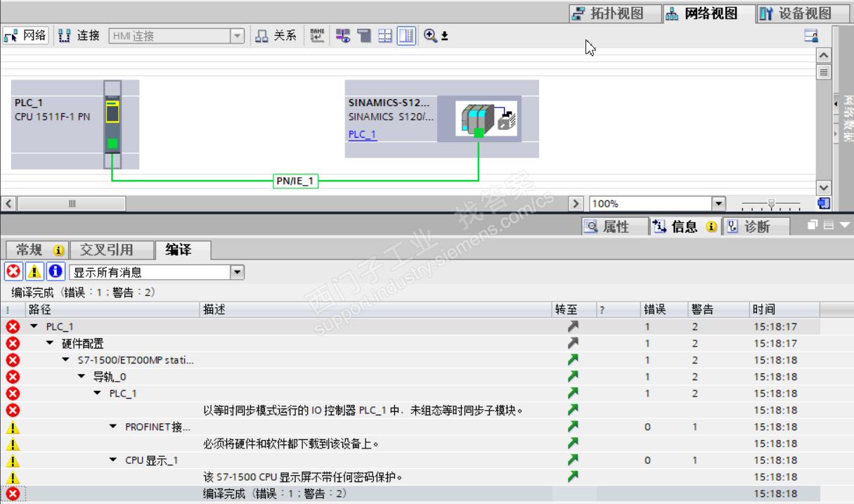Switch to the 拓扑视图 topology view tab
854x504 pixels.
(x=615, y=13)
